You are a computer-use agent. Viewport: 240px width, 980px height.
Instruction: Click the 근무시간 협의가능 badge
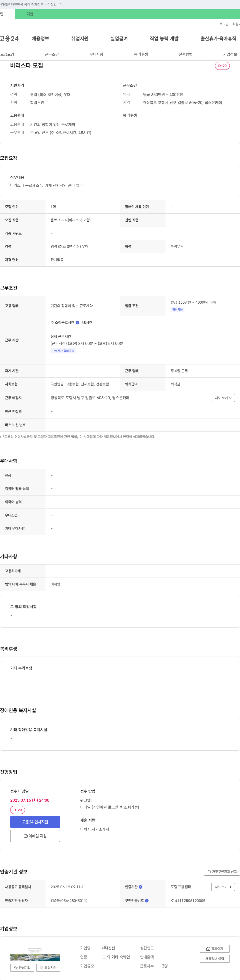coord(63,351)
